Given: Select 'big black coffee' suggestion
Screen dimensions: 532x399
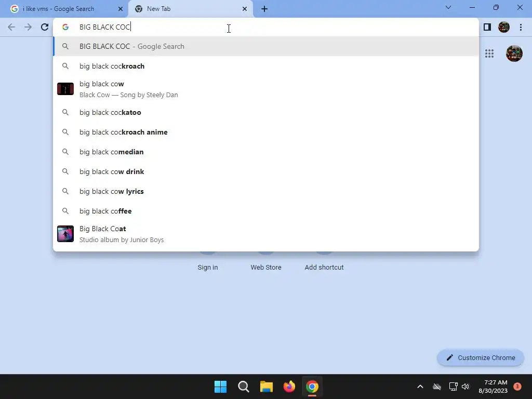Looking at the screenshot, I should (x=266, y=211).
